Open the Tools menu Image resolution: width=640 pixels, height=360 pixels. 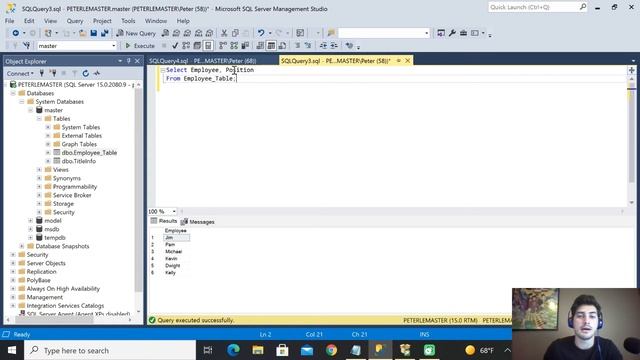click(128, 20)
